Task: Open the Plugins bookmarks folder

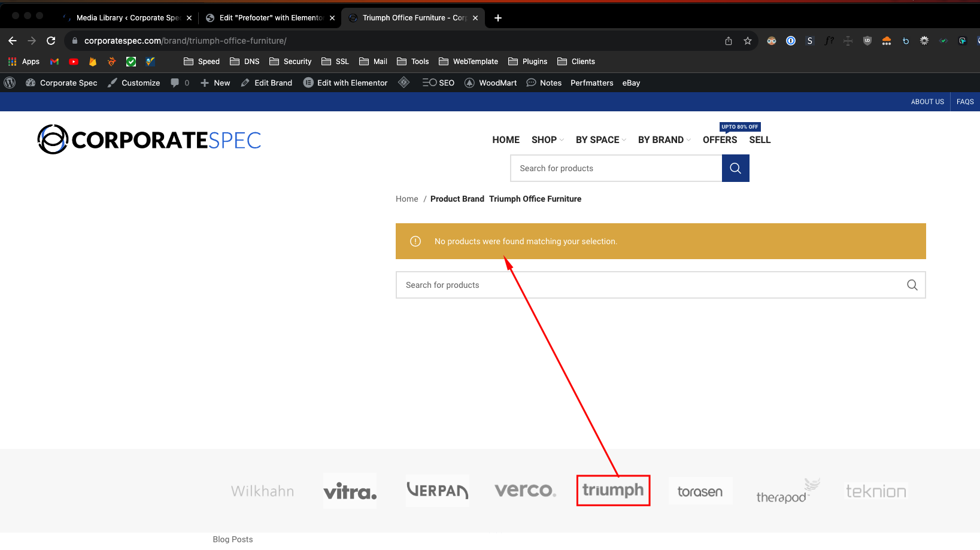Action: click(527, 62)
